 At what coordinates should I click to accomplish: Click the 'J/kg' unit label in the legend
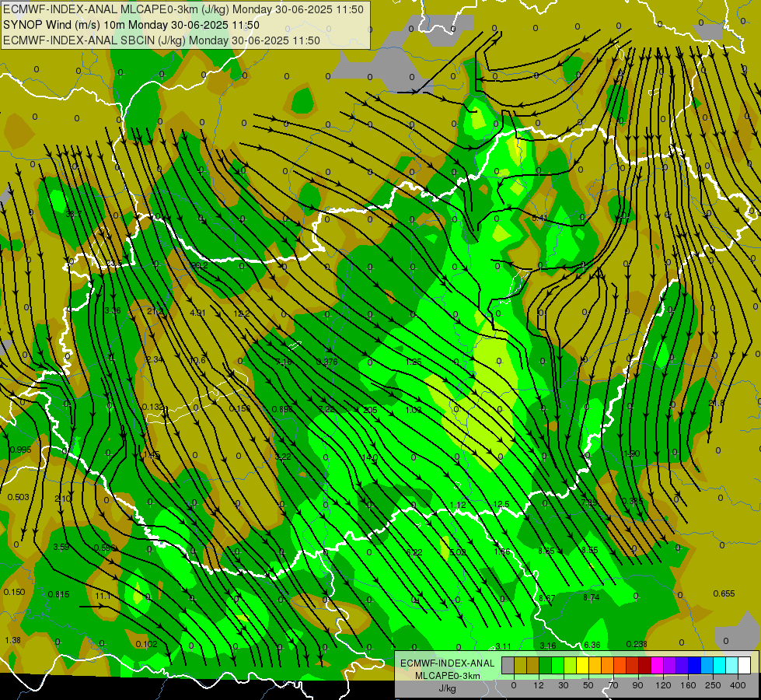tap(447, 688)
